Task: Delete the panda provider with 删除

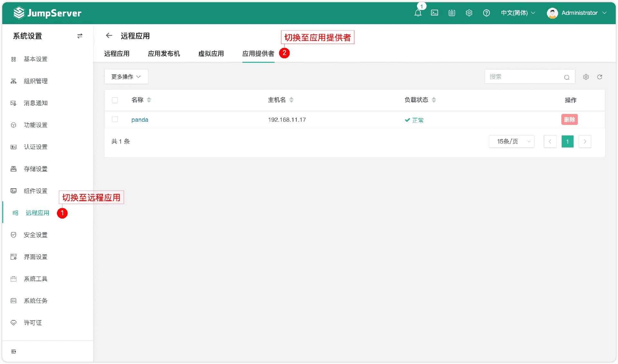Action: pos(569,119)
